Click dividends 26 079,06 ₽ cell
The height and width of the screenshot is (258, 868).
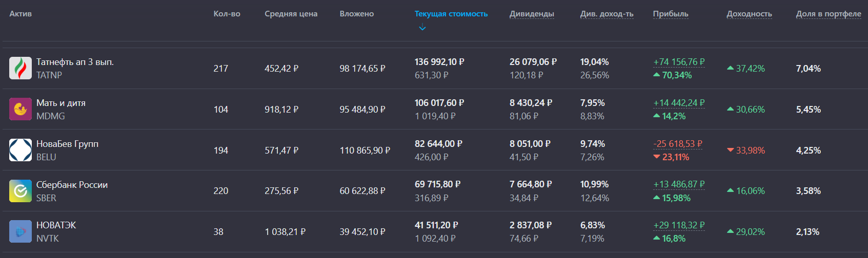point(533,62)
